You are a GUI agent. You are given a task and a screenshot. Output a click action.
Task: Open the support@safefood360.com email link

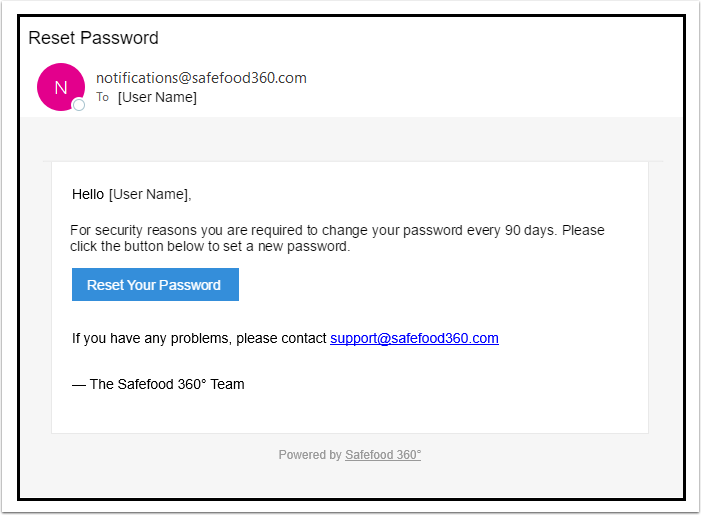tap(414, 338)
